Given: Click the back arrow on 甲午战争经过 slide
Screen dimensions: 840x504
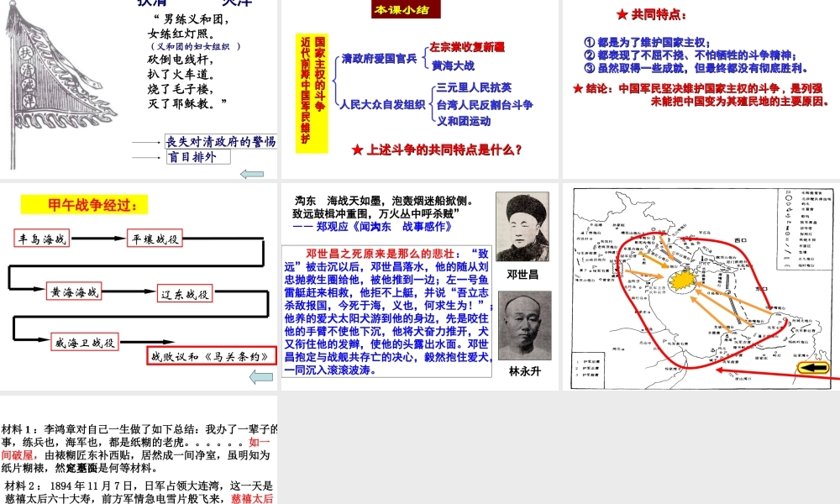Looking at the screenshot, I should pos(261,377).
